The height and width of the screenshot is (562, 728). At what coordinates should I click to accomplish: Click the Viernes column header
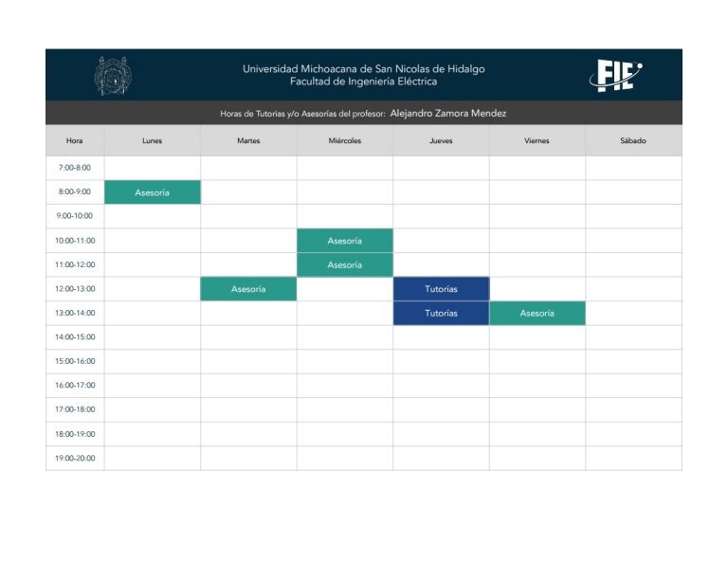tap(537, 140)
